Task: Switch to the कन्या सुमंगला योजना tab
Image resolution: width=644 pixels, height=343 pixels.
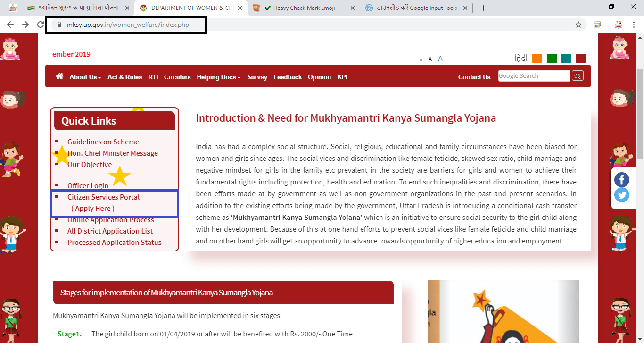Action: point(79,8)
